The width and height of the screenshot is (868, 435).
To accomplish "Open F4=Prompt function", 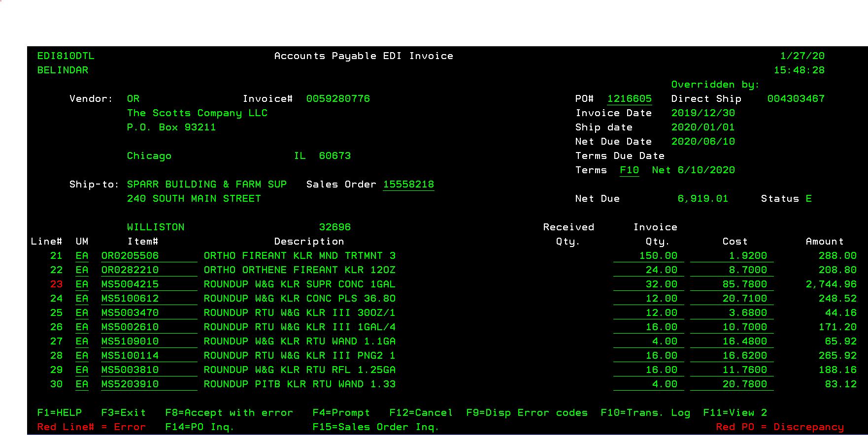I will [x=341, y=413].
